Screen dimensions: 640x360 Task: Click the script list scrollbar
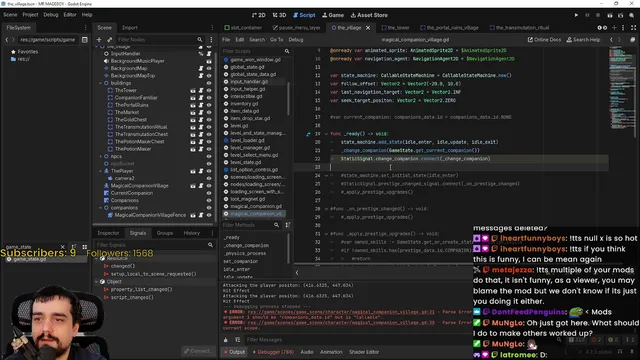pos(288,98)
